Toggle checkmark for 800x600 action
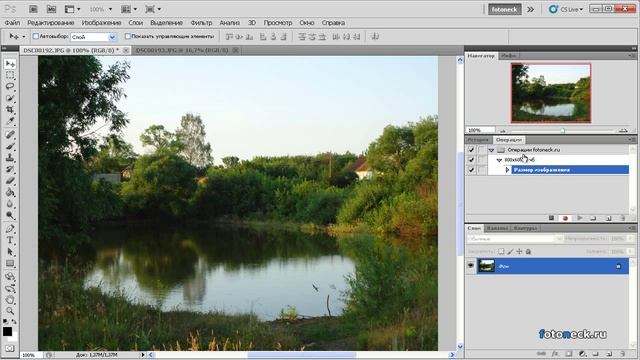640x360 pixels. (x=471, y=160)
